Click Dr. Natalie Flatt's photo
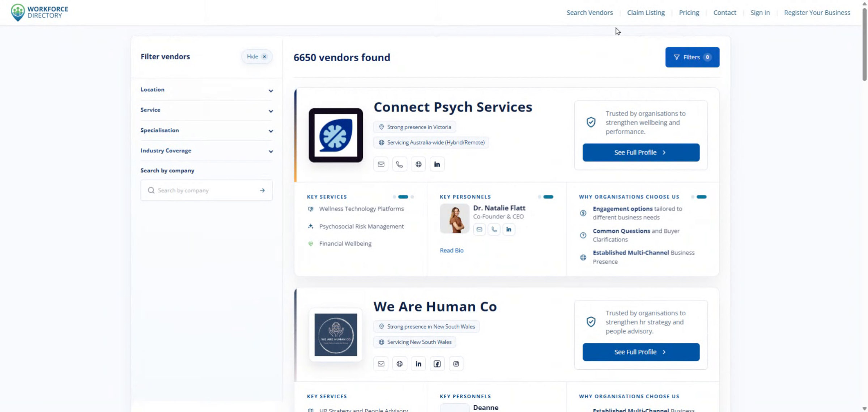The height and width of the screenshot is (412, 868). click(455, 219)
